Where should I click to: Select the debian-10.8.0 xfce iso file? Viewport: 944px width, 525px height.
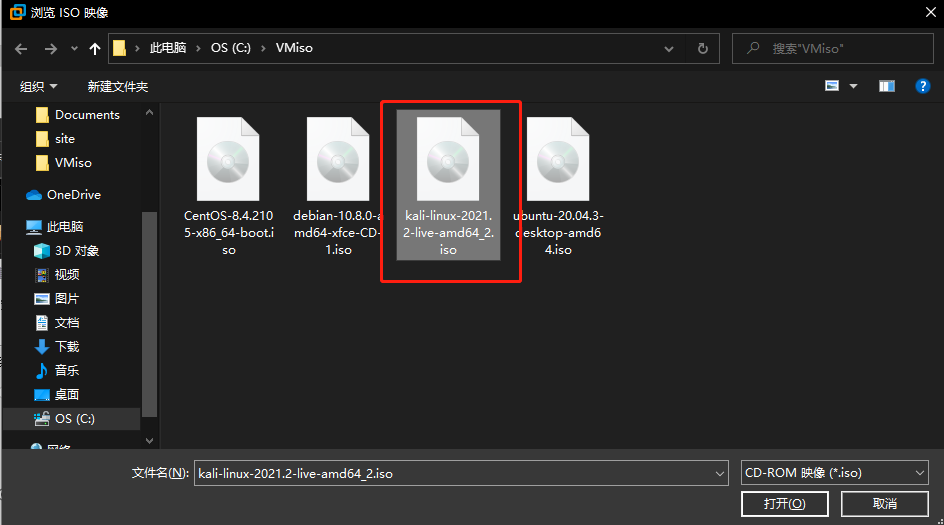[x=338, y=187]
